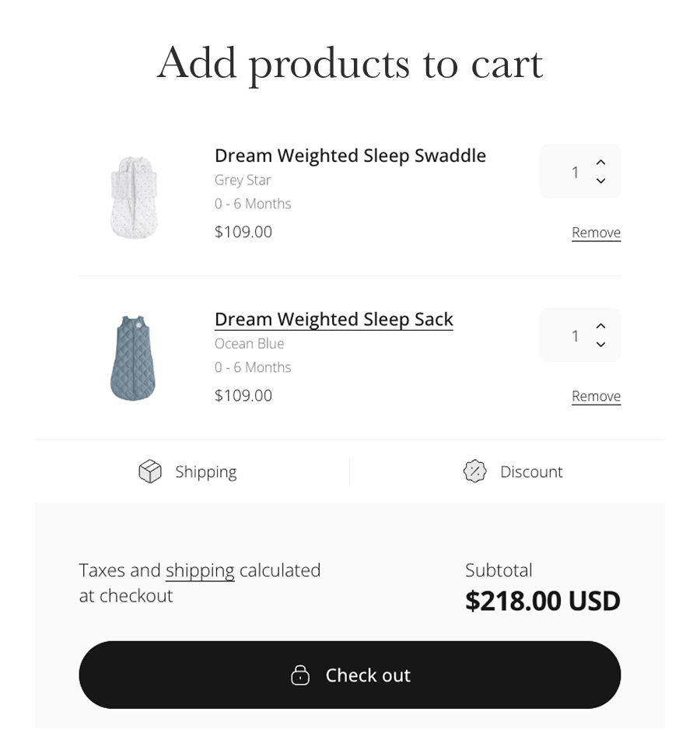This screenshot has width=700, height=747.
Task: Open the Dream Weighted Sleep Sack link
Action: 334,319
